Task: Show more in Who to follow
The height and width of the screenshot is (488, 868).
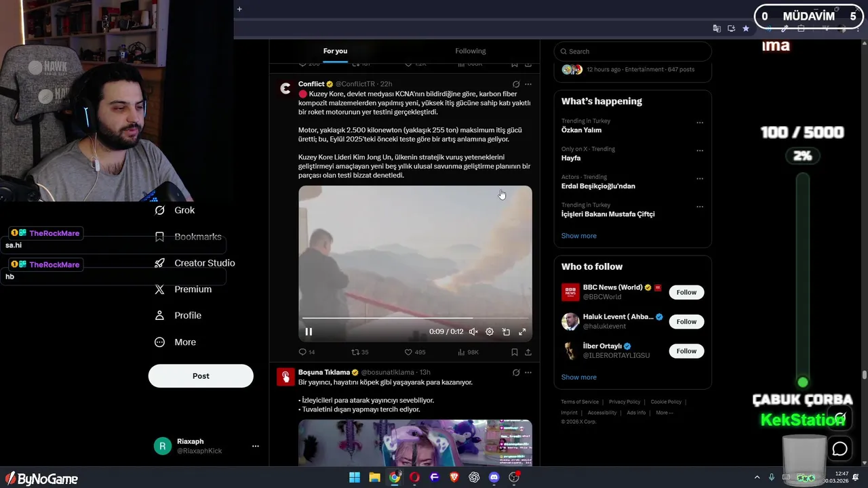Action: 578,378
